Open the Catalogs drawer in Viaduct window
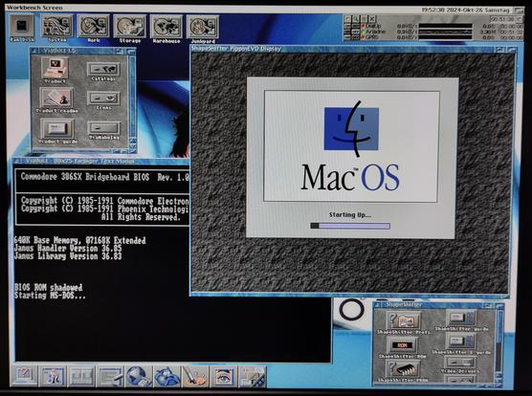 click(x=103, y=69)
